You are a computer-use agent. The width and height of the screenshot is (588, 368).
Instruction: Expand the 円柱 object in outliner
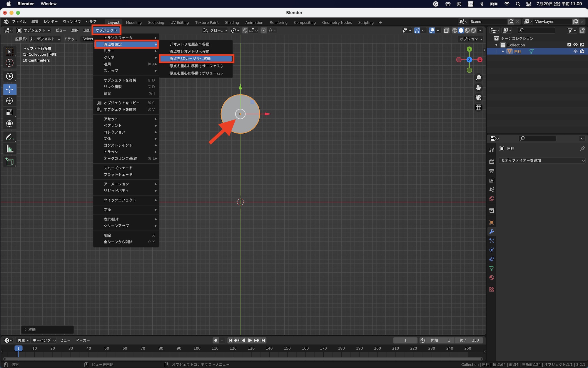point(503,51)
